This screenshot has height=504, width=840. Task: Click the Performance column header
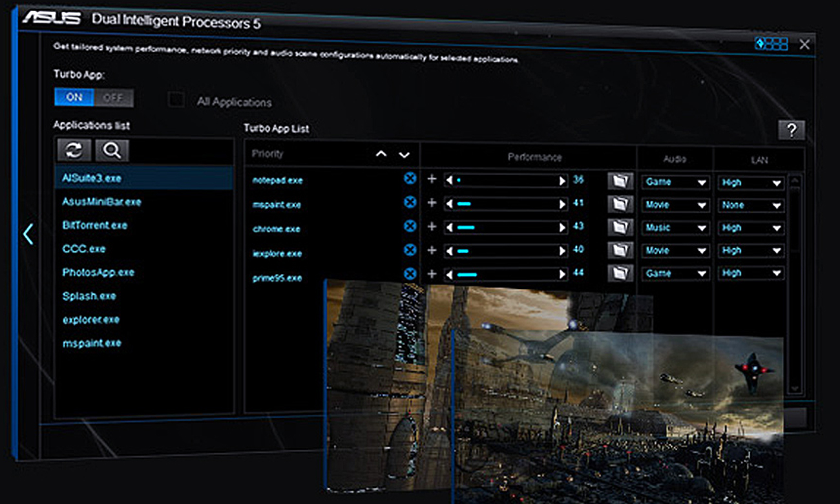click(x=534, y=157)
